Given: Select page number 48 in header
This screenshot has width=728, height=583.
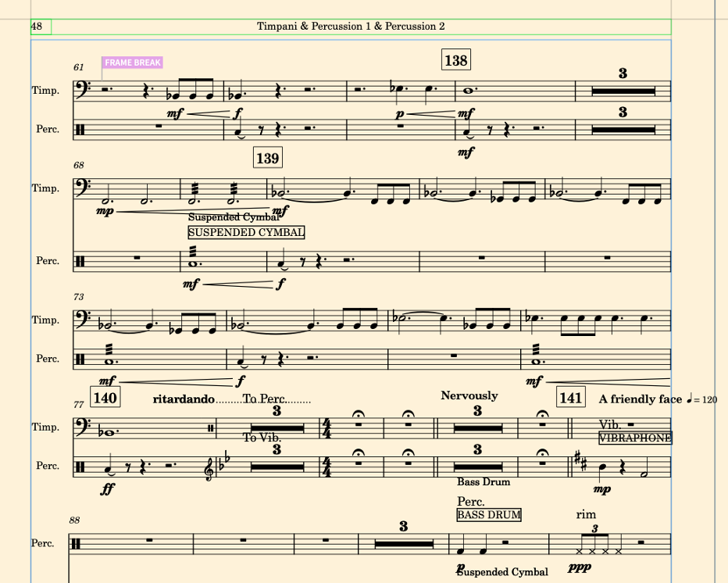Looking at the screenshot, I should click(x=36, y=26).
